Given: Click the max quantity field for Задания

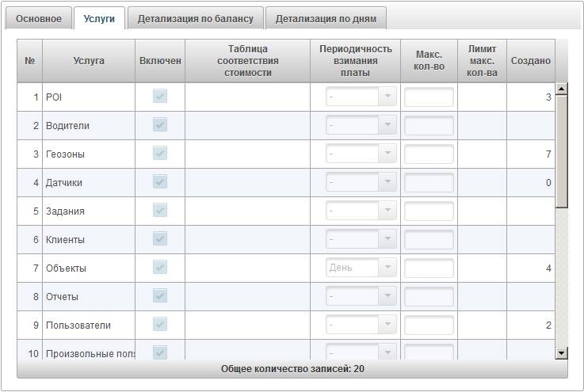Looking at the screenshot, I should pyautogui.click(x=429, y=211).
